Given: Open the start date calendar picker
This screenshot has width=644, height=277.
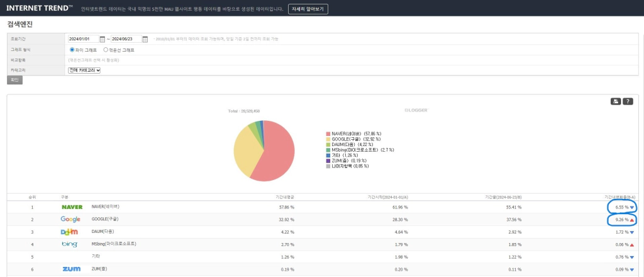Looking at the screenshot, I should (103, 39).
